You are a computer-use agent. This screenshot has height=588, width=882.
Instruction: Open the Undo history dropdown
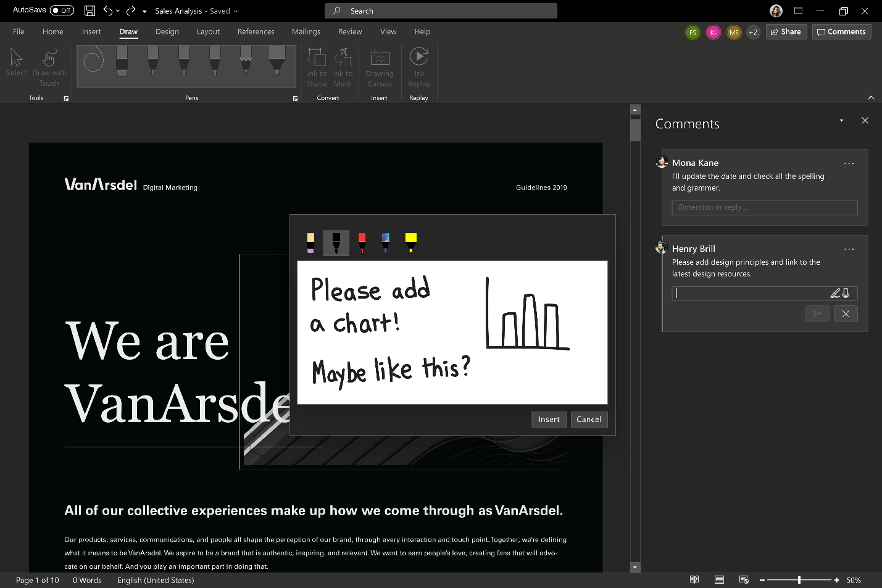pyautogui.click(x=117, y=10)
